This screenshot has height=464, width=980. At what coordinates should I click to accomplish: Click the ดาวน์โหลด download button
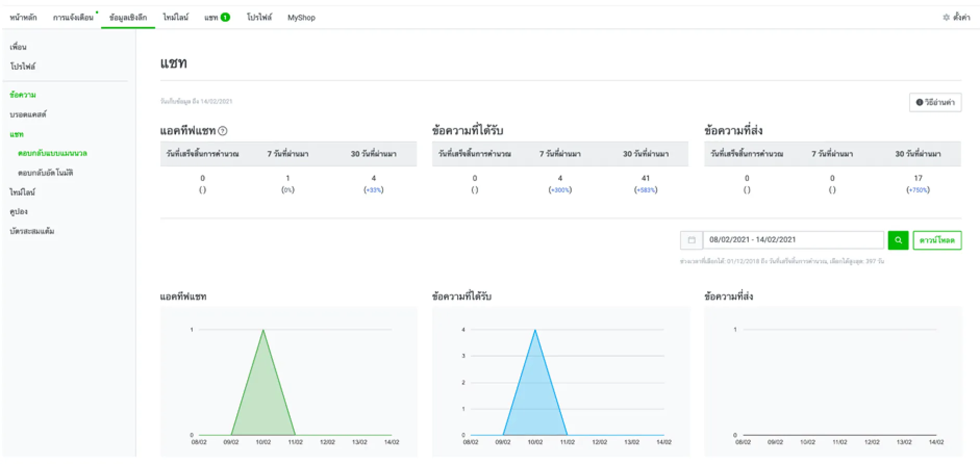937,240
